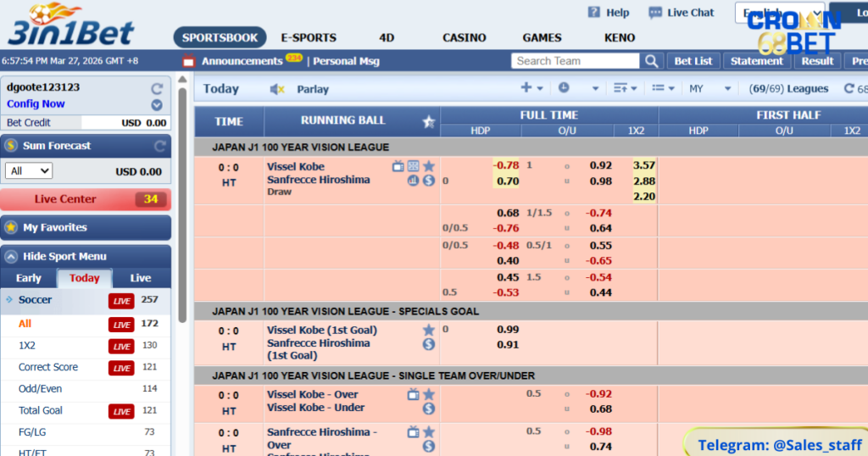Image resolution: width=868 pixels, height=456 pixels.
Task: Click the left panel vertical scrollbar
Action: pyautogui.click(x=183, y=205)
